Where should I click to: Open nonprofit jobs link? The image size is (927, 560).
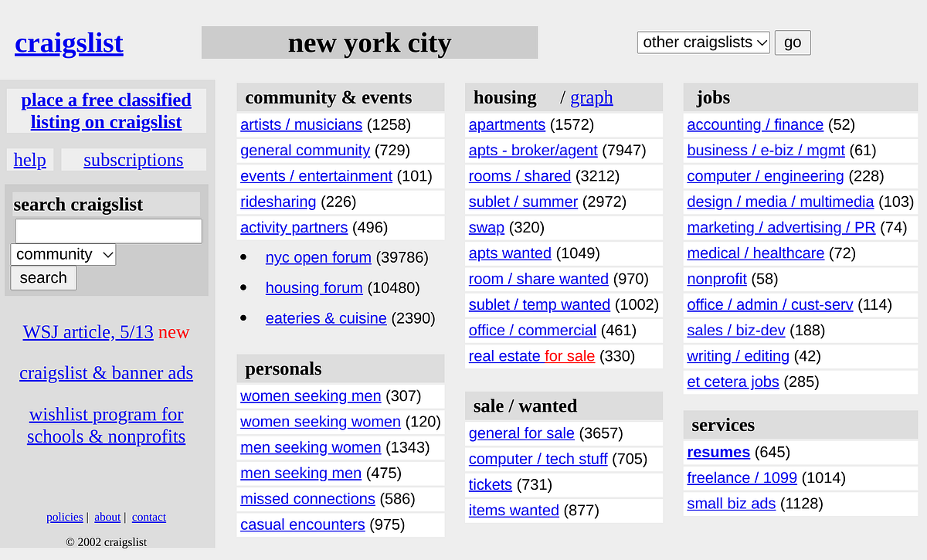(x=717, y=279)
